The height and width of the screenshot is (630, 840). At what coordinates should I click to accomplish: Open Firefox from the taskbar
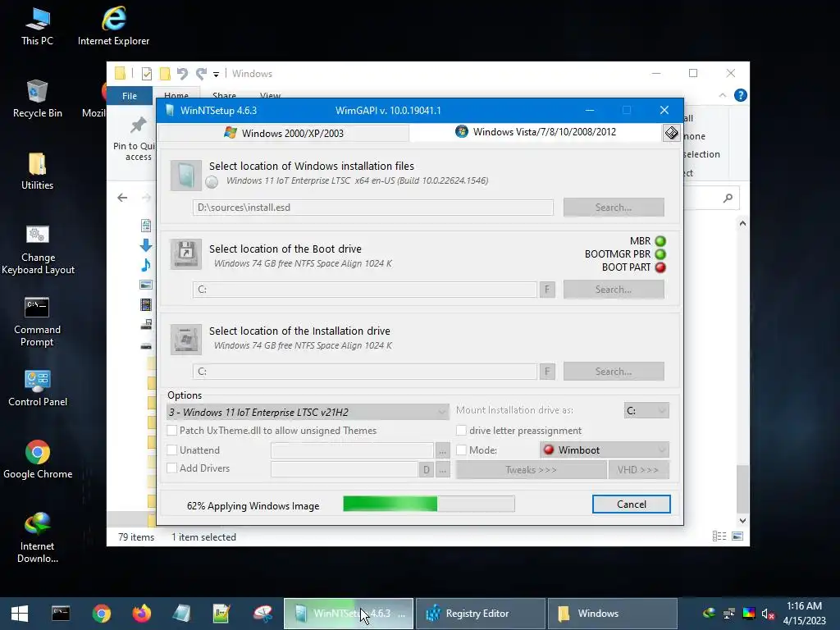[142, 614]
